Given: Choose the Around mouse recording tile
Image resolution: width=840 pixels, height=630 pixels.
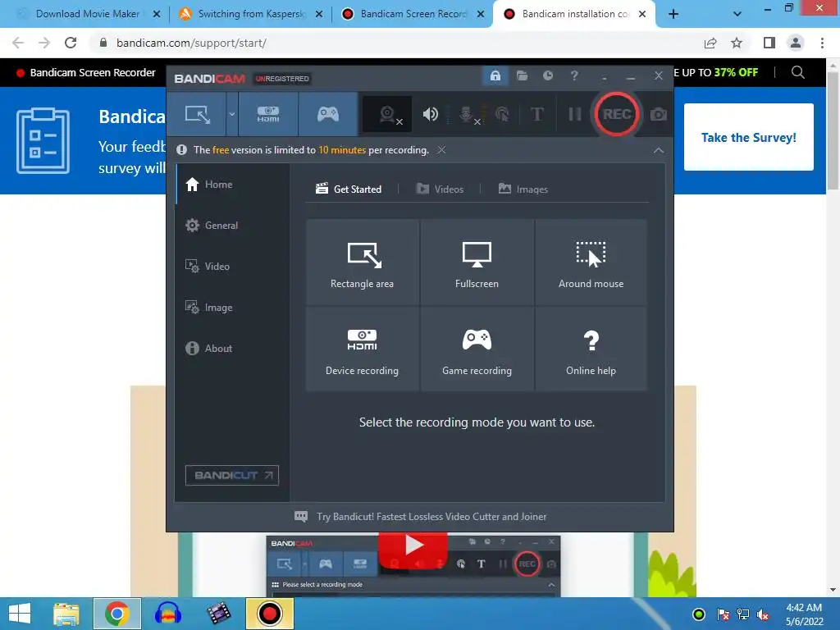Looking at the screenshot, I should pyautogui.click(x=591, y=262).
